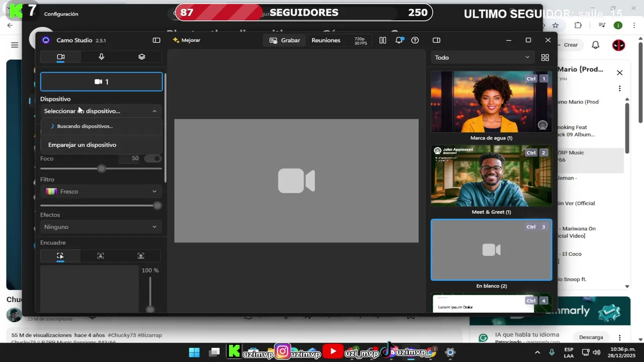Collapse the Seleccionar un dispositivo dropdown
The height and width of the screenshot is (362, 644).
point(101,111)
